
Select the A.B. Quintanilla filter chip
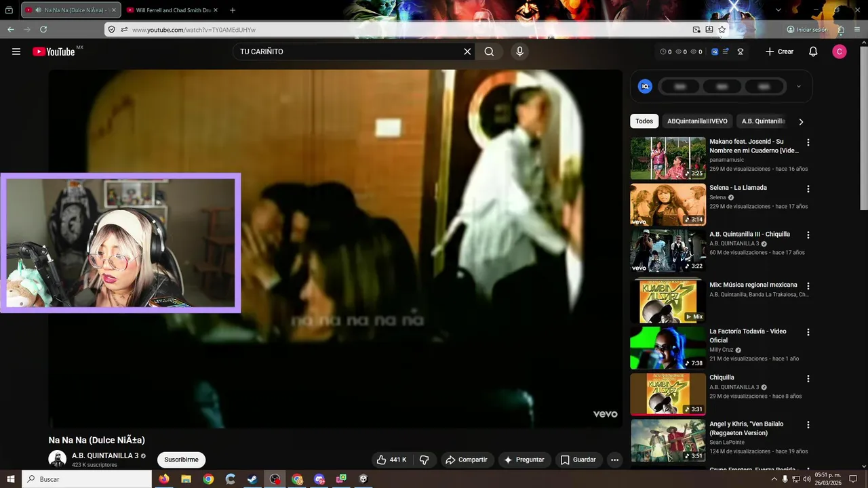point(763,121)
